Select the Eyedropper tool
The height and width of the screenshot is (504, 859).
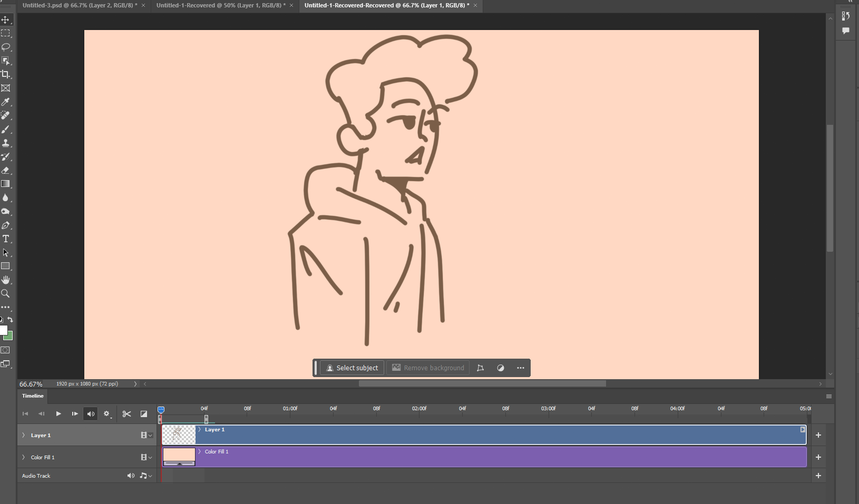pyautogui.click(x=6, y=102)
